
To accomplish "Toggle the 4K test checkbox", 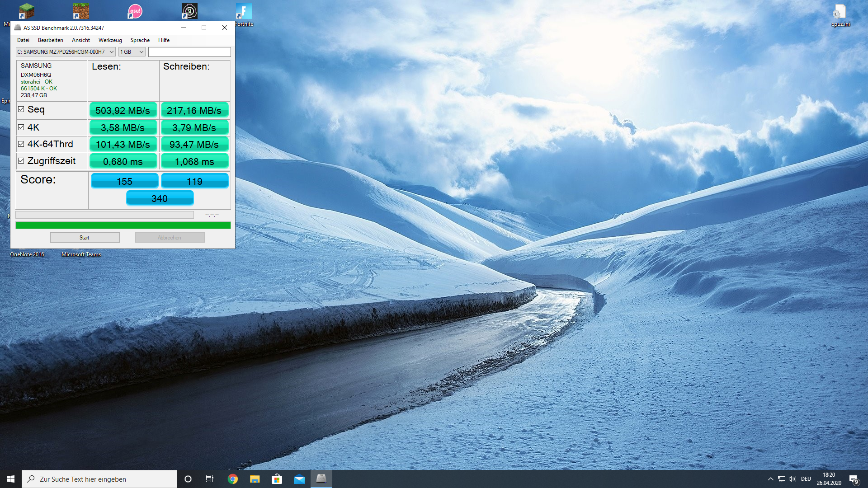I will point(21,127).
